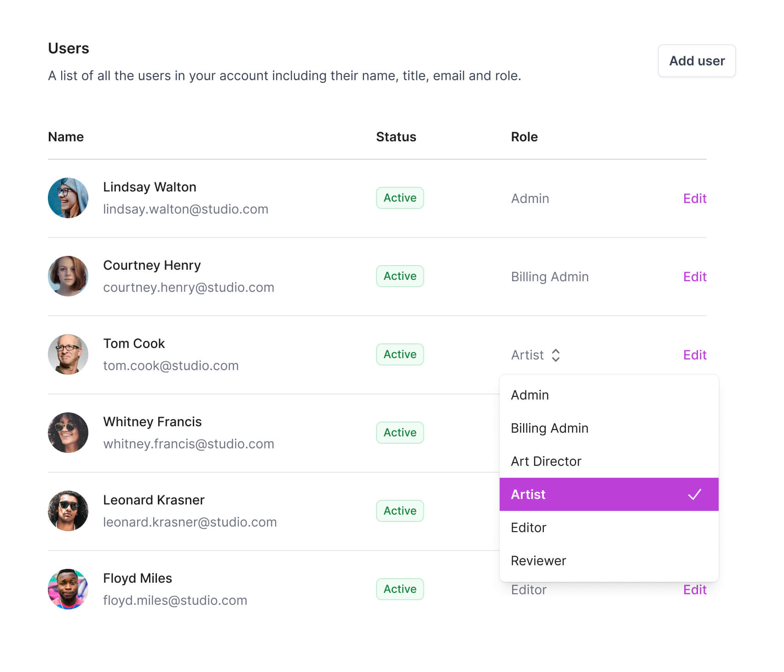The image size is (784, 672).
Task: Open Edit for Tom Cook's row
Action: click(694, 355)
